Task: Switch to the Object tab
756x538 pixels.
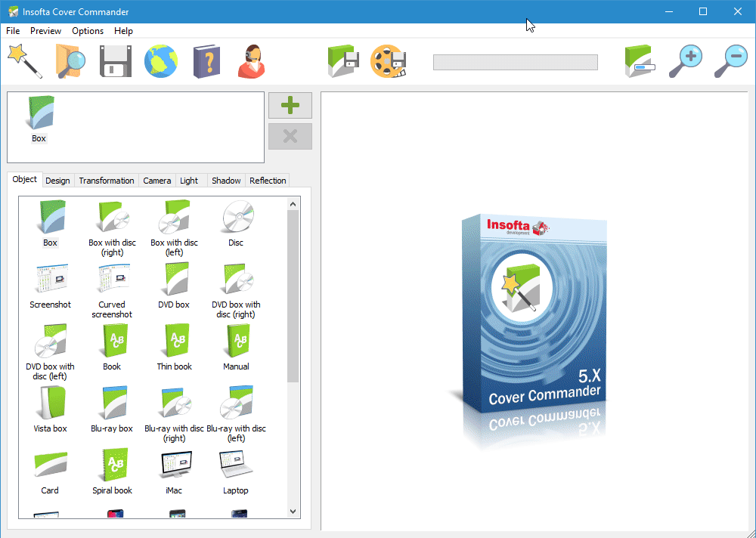Action: coord(25,179)
